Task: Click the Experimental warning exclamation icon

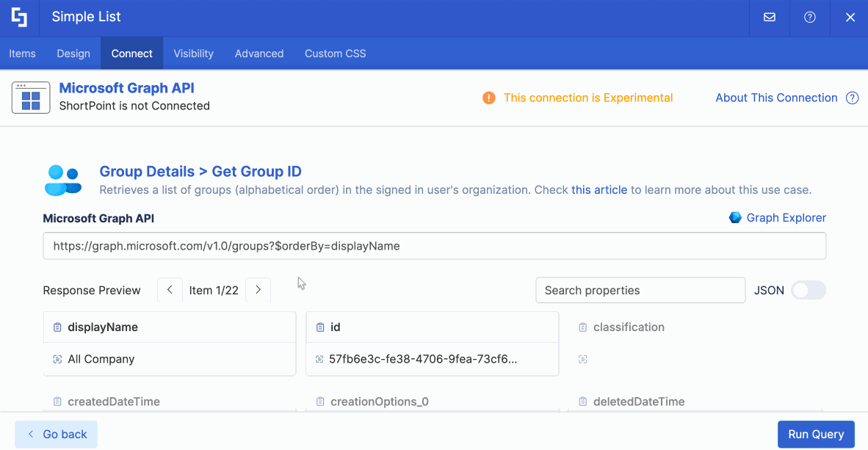Action: tap(489, 98)
